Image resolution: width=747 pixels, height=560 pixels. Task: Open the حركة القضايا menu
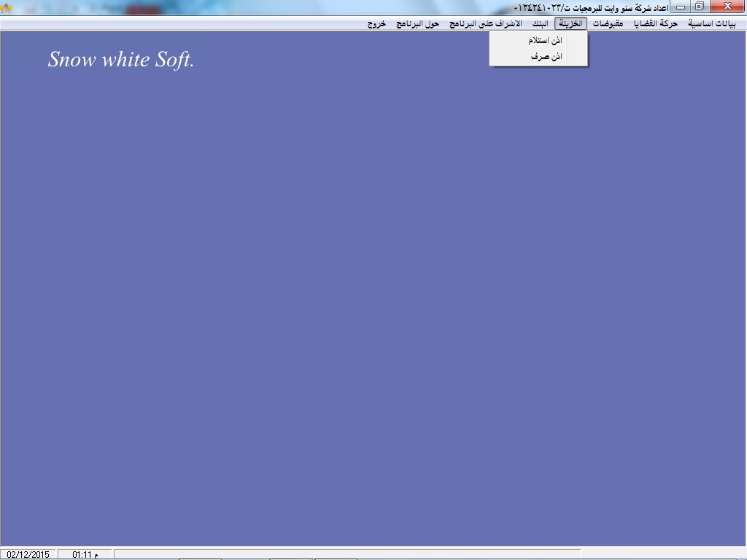(x=657, y=23)
